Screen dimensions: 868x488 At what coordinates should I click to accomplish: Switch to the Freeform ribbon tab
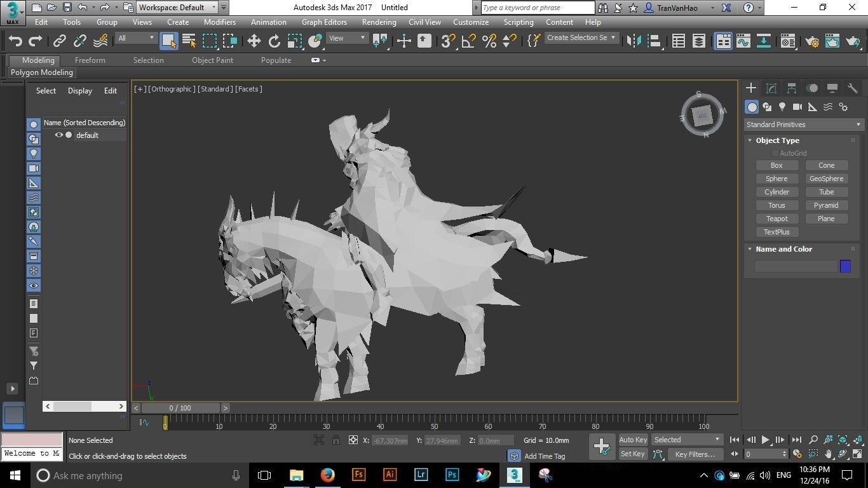90,60
